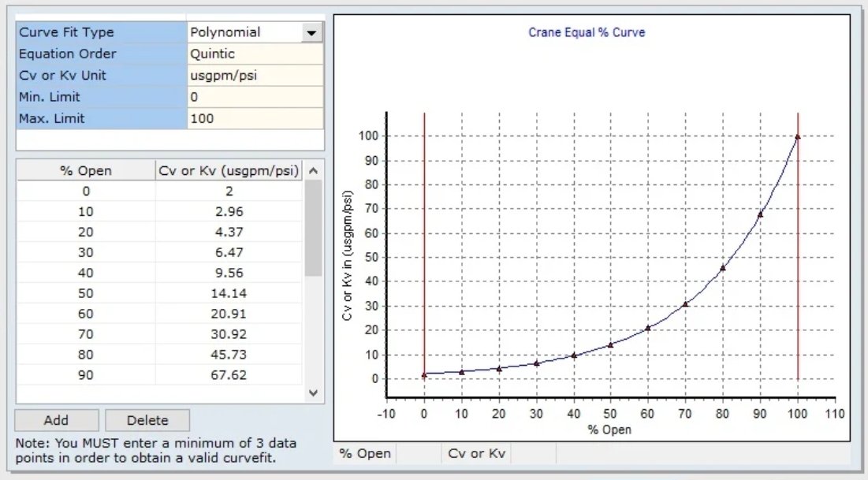Open the Curve Fit Type dropdown arrow
The height and width of the screenshot is (480, 868).
(311, 33)
